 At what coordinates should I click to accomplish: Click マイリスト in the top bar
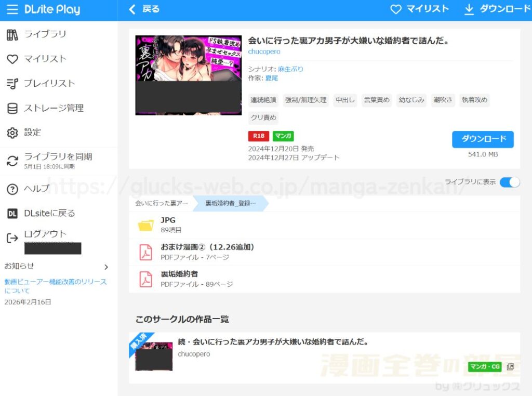pyautogui.click(x=428, y=9)
